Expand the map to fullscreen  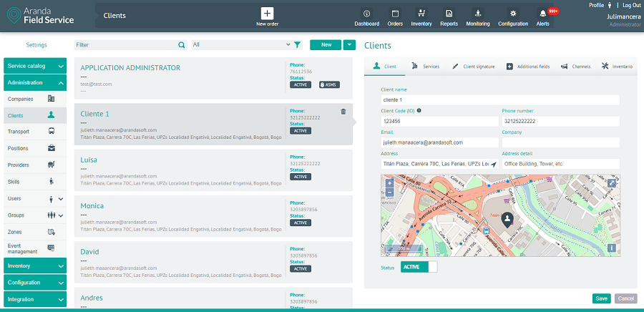coord(612,182)
